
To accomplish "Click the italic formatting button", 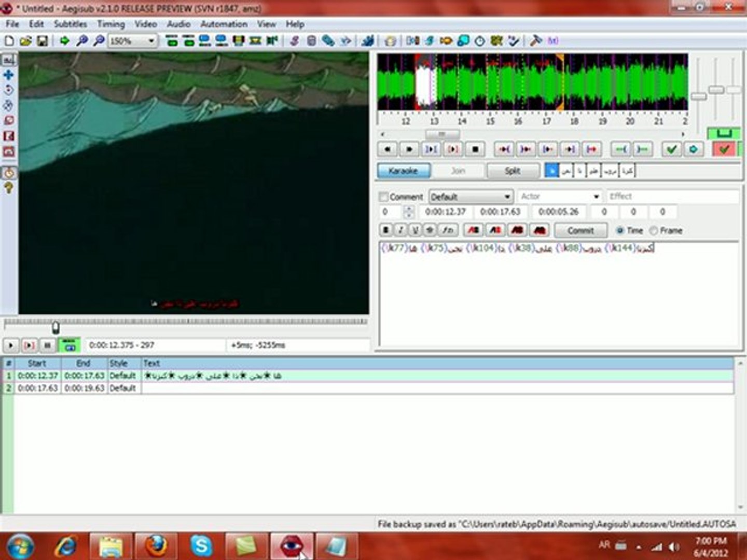I will (400, 230).
